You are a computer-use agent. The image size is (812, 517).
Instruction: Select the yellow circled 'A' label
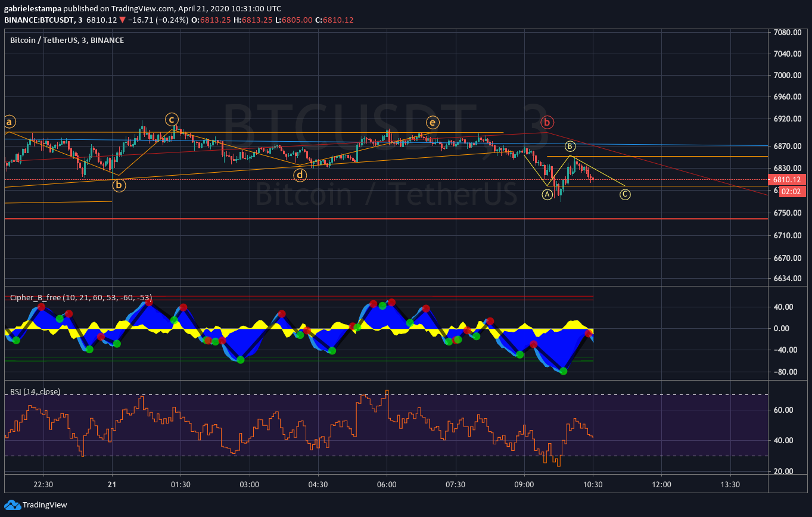pos(547,194)
